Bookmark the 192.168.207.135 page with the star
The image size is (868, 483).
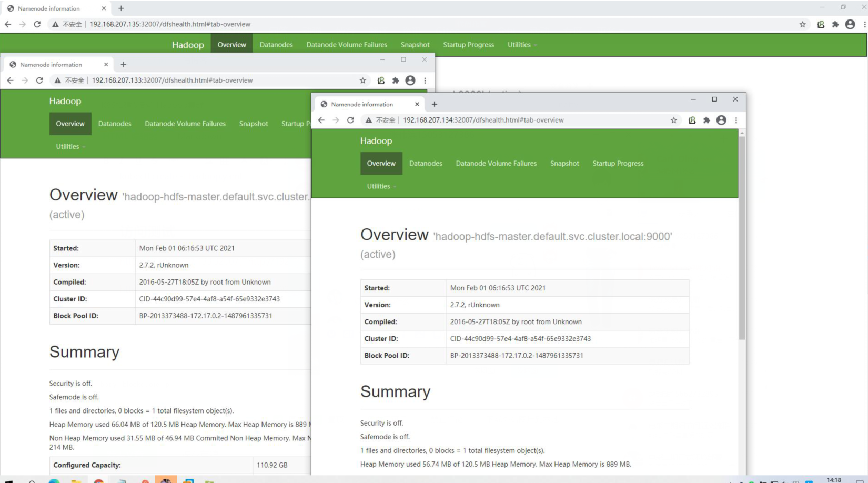[803, 24]
